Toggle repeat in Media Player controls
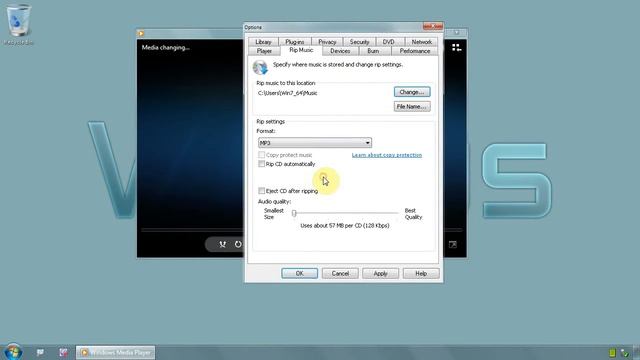Image resolution: width=640 pixels, height=360 pixels. (238, 244)
